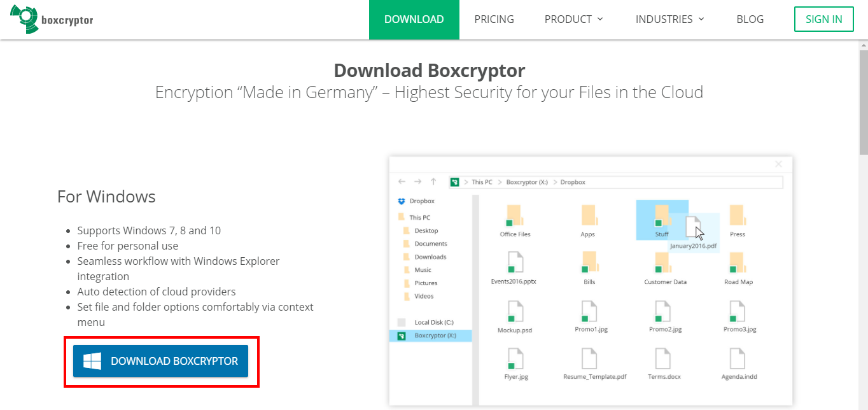Click the Mockup.psd file icon

514,311
